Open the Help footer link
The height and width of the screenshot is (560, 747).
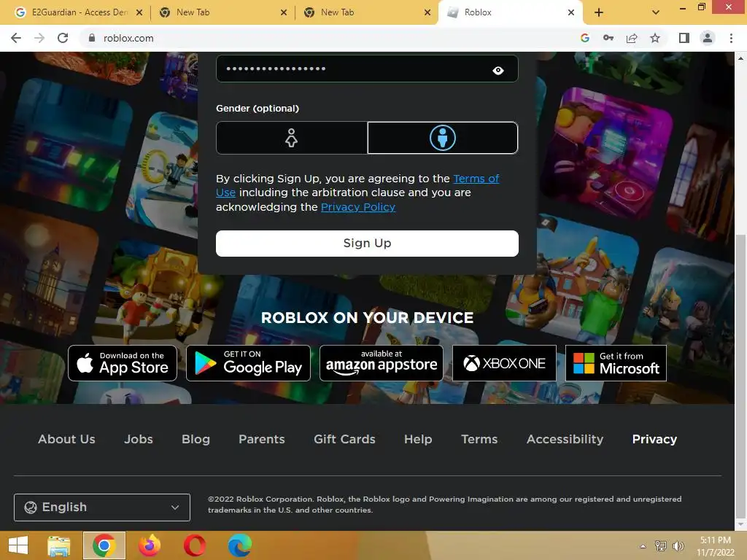[x=418, y=439]
